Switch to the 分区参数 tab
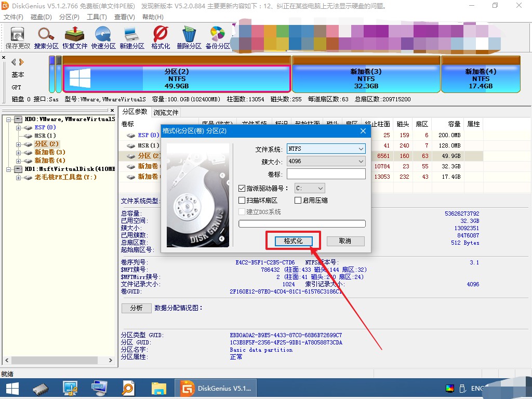The height and width of the screenshot is (399, 532). (135, 112)
